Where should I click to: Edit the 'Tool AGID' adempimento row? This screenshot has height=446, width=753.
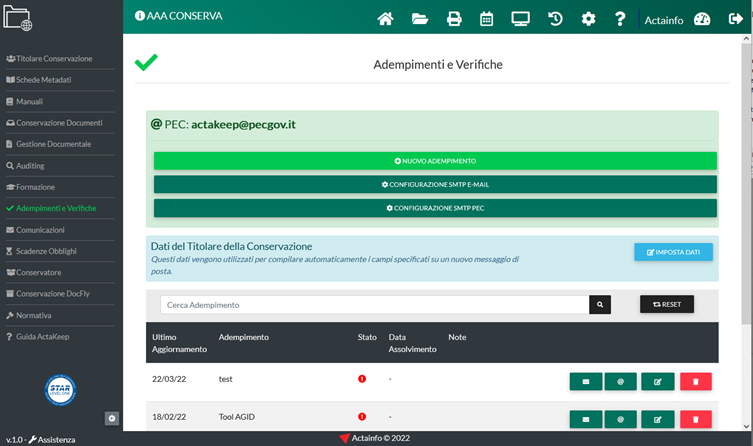coord(657,419)
